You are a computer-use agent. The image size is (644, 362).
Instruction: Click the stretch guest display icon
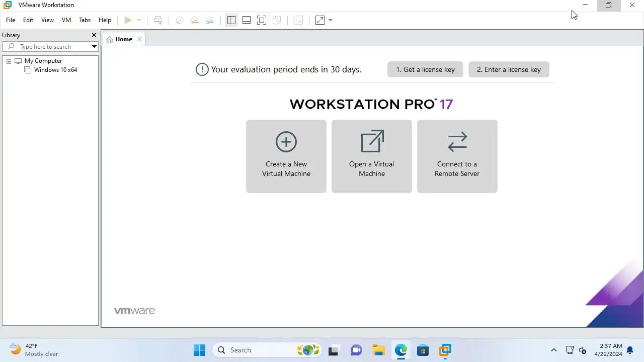[x=320, y=20]
